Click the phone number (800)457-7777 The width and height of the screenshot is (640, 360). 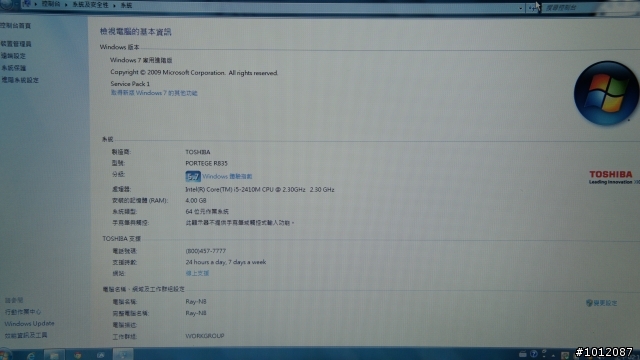(x=206, y=251)
